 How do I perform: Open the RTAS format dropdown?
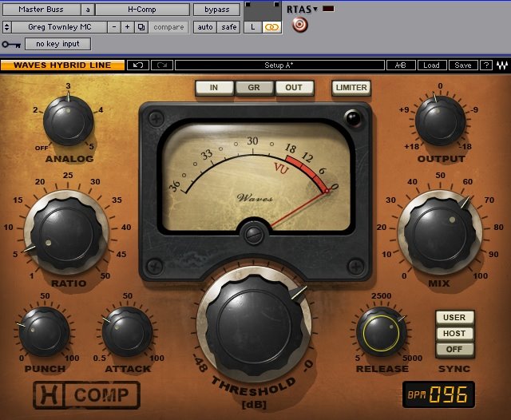click(302, 10)
